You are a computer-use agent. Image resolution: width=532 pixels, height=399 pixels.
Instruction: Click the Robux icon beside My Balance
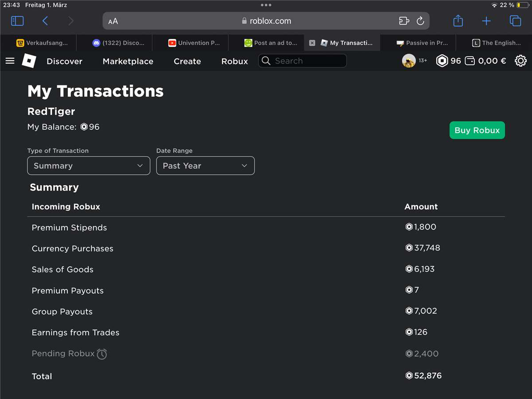84,127
